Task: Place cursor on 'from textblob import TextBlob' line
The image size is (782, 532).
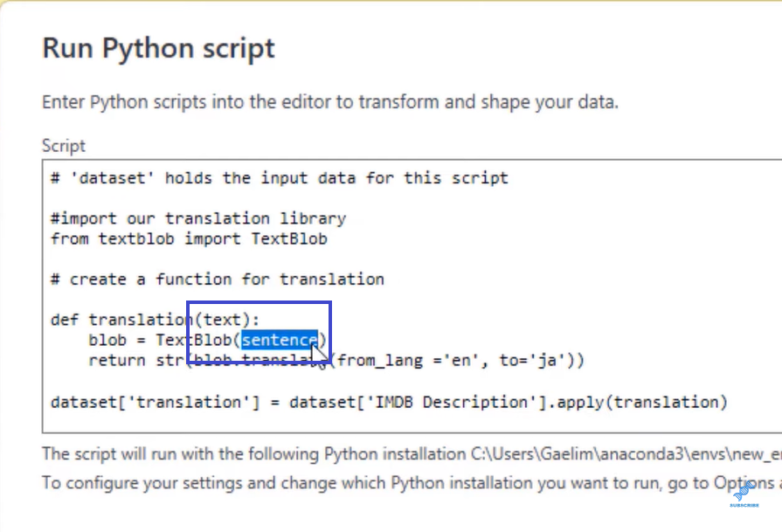Action: [x=189, y=238]
